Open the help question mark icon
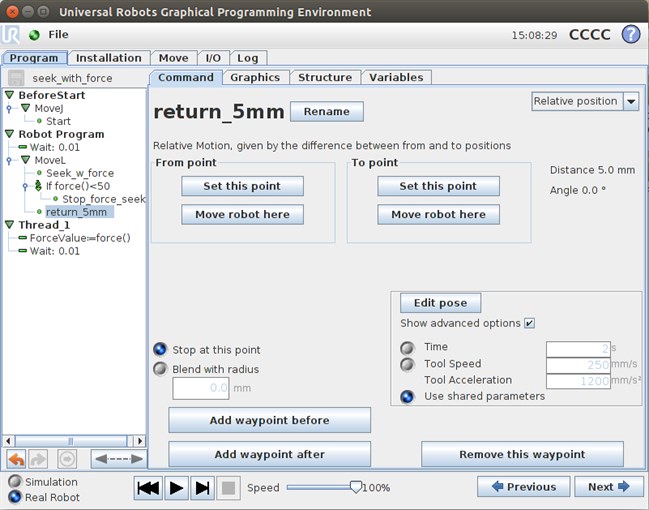The height and width of the screenshot is (510, 649). tap(631, 34)
